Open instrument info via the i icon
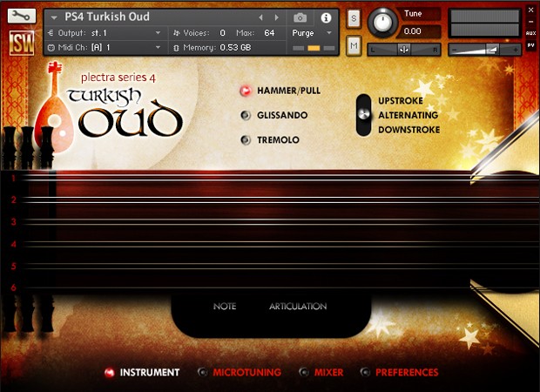The height and width of the screenshot is (392, 540). (x=326, y=17)
